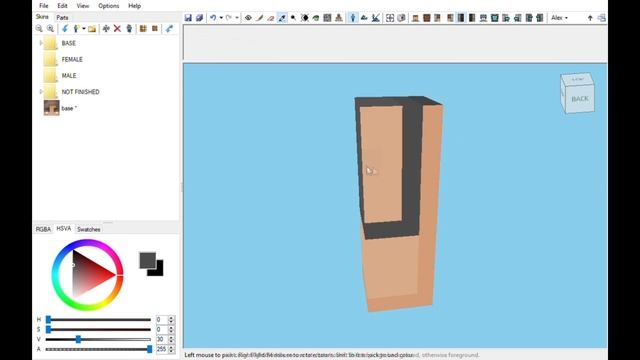Switch to the Skins tab
This screenshot has height=360, width=640.
click(42, 17)
